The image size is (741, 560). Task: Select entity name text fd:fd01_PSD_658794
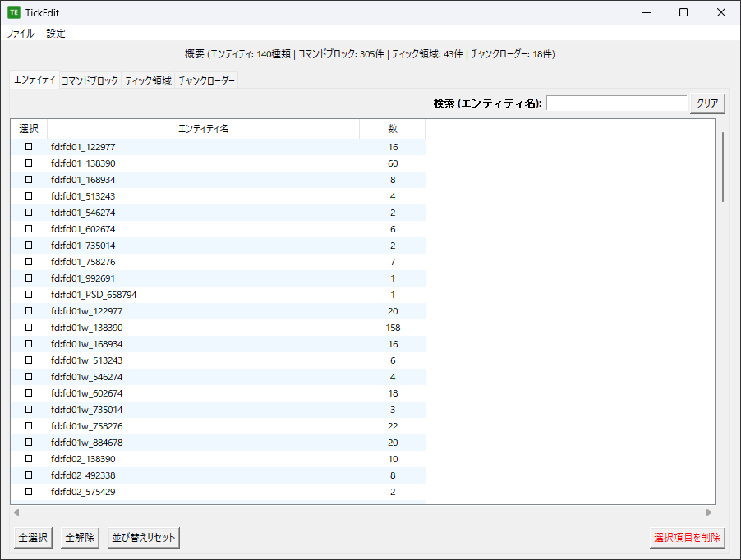(x=94, y=295)
